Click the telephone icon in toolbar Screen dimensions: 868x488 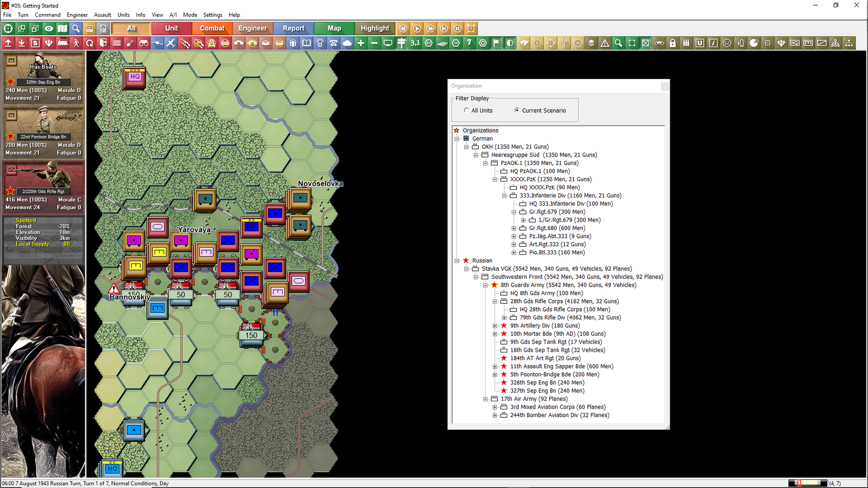click(x=334, y=43)
